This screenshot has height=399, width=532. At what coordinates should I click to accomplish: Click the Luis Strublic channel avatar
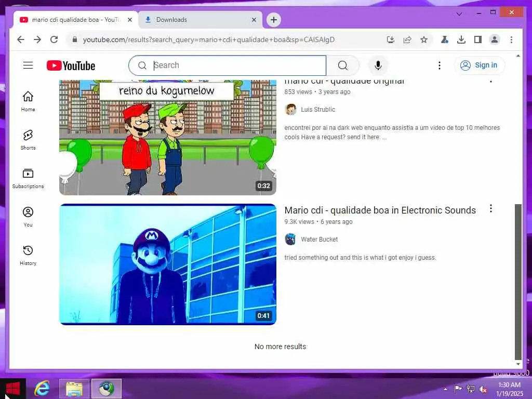[290, 109]
